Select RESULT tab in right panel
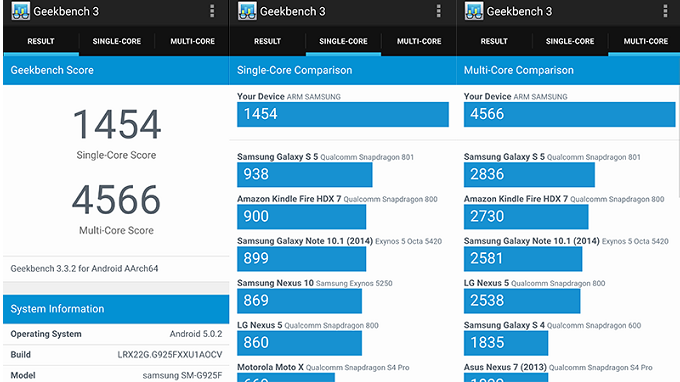This screenshot has height=382, width=680. [494, 41]
